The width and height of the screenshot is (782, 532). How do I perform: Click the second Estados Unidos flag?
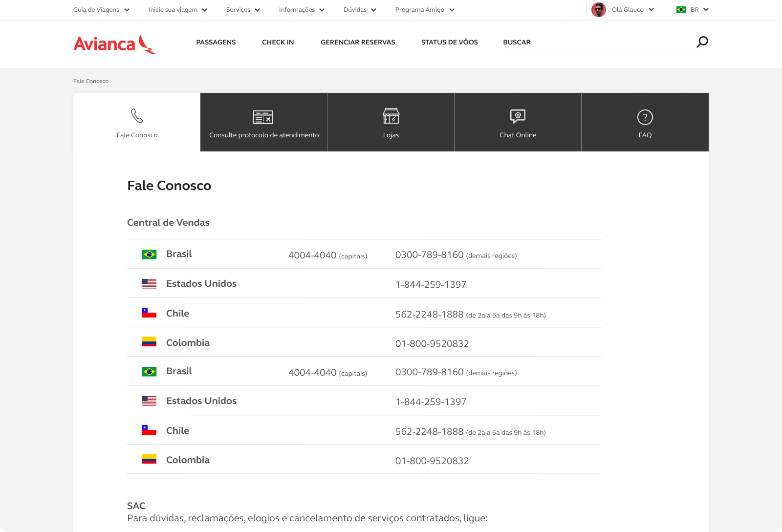point(149,401)
